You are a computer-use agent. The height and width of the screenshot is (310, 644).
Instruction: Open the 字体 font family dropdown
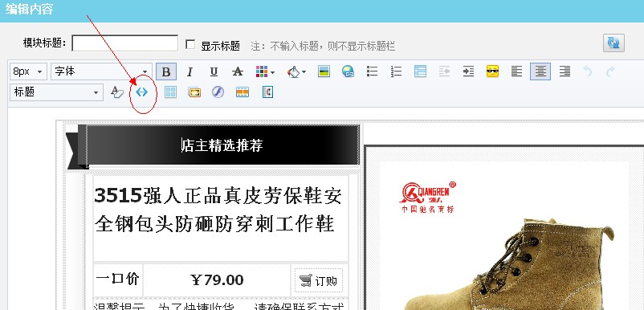(101, 71)
